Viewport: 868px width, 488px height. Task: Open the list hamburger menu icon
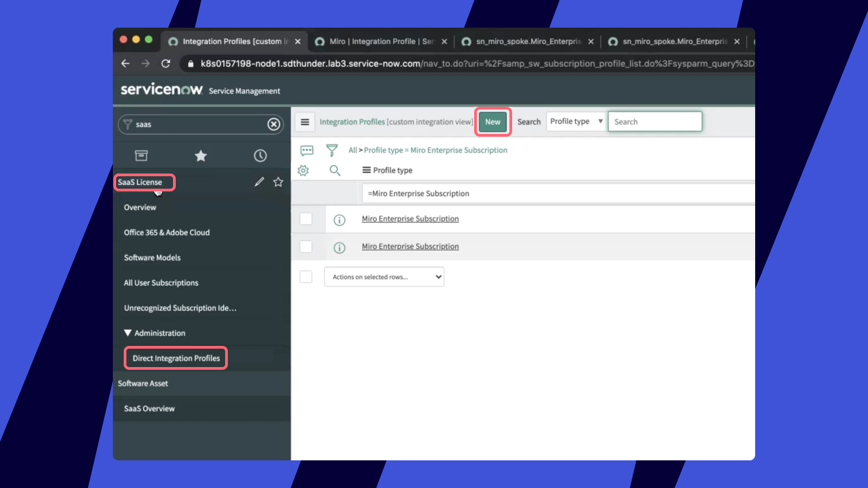pos(305,122)
